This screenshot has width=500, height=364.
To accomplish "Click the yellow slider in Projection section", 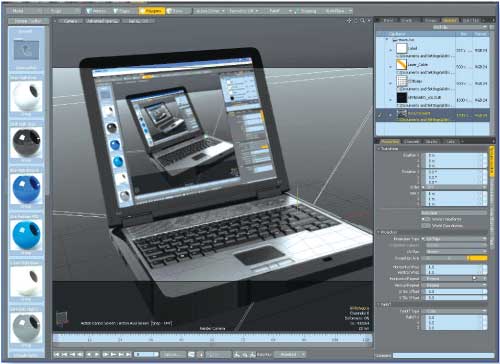I will (x=478, y=258).
